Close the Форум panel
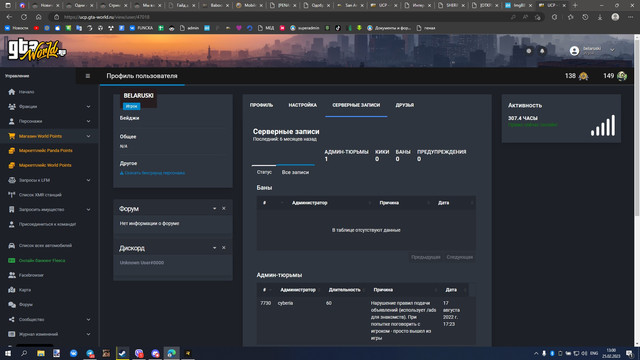640x360 pixels. point(224,209)
